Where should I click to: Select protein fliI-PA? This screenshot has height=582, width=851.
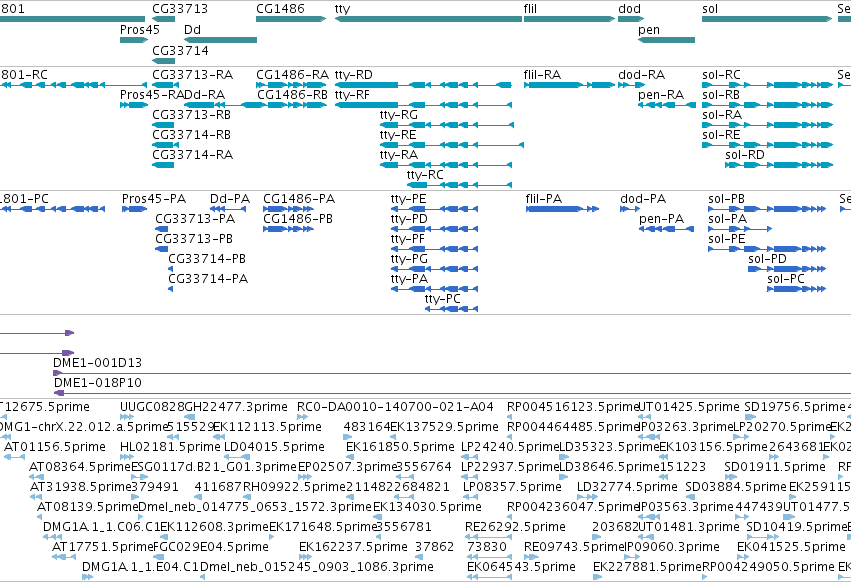(x=562, y=209)
